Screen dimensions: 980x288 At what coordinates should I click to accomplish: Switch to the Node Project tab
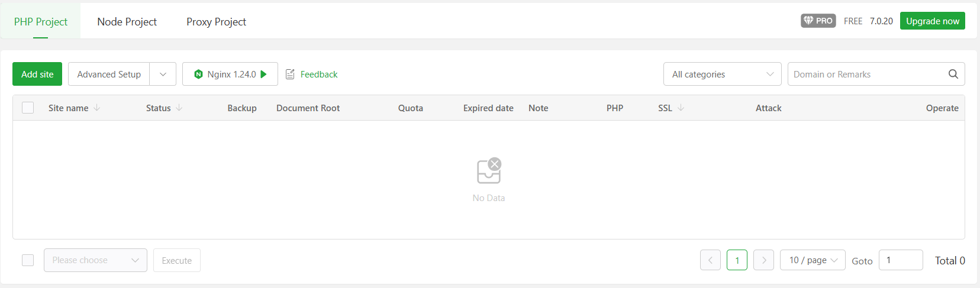pos(127,22)
